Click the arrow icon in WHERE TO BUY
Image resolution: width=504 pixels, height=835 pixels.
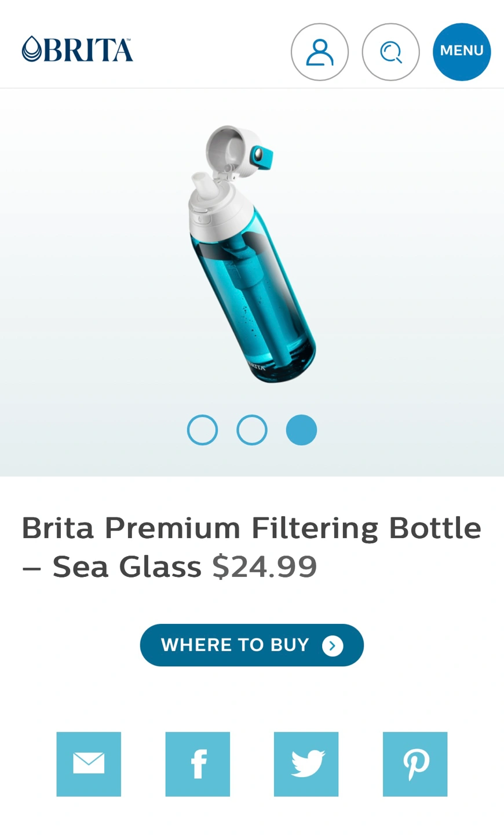(x=333, y=645)
